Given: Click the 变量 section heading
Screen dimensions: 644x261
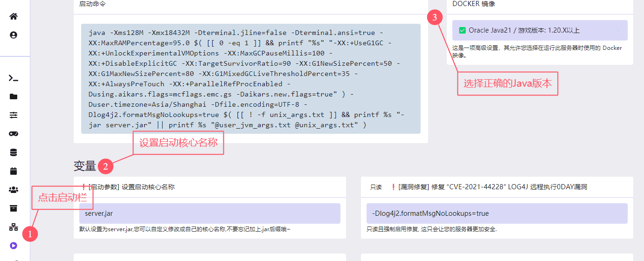Looking at the screenshot, I should [84, 165].
